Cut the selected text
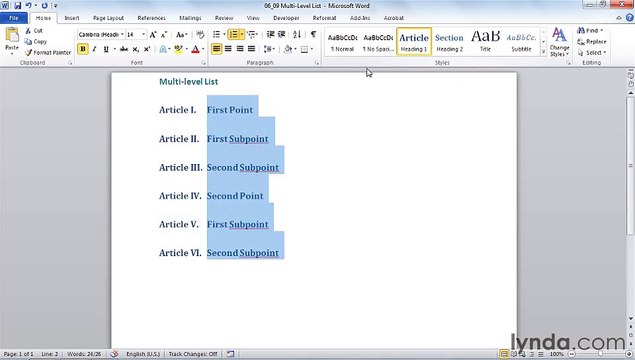635x360 pixels. click(x=34, y=31)
